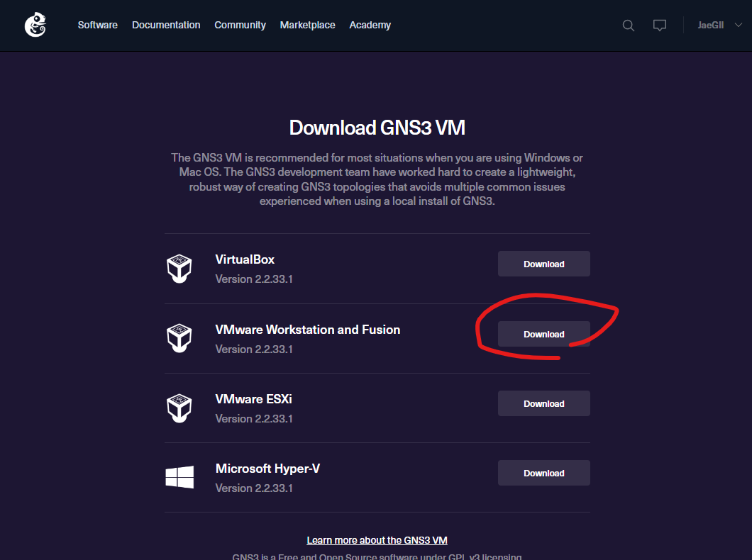Click the GNS3 VM recommendation paragraph

click(377, 179)
